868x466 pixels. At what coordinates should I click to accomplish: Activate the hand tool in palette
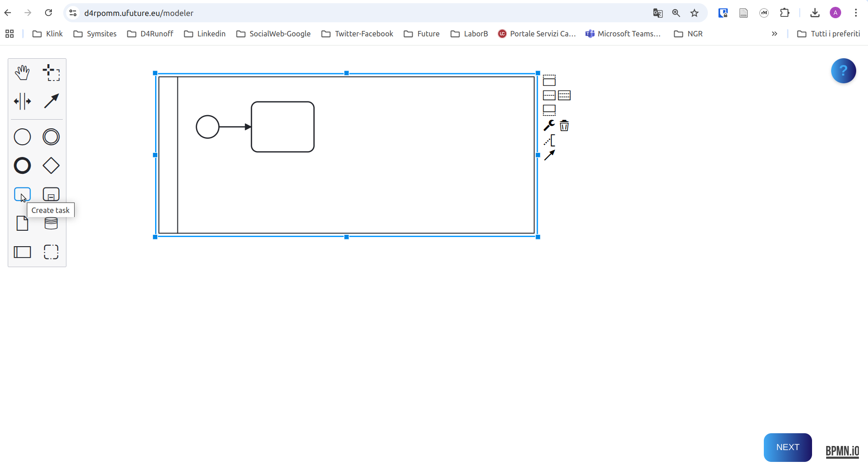click(x=22, y=73)
